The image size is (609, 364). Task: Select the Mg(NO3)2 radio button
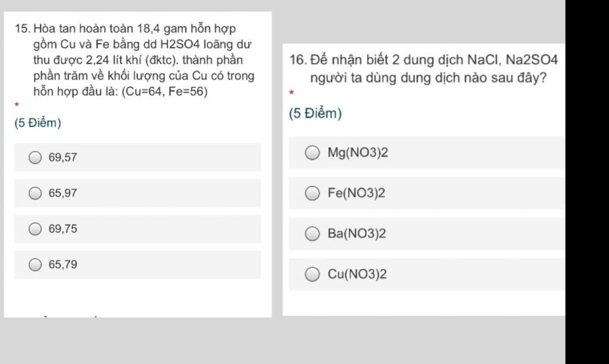point(312,153)
